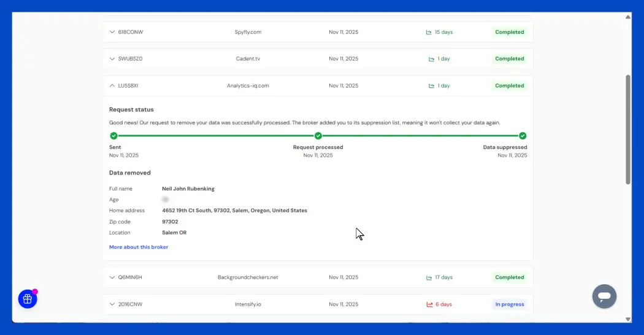Open the gift rewards icon
Image resolution: width=644 pixels, height=335 pixels.
tap(28, 299)
